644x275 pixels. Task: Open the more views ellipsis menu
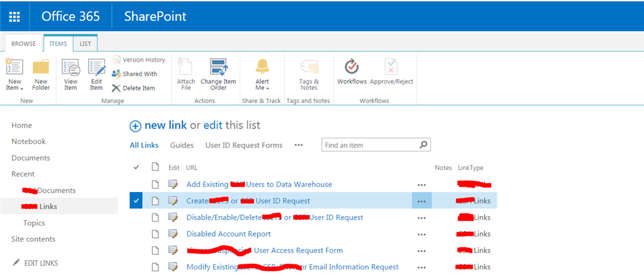coord(299,145)
